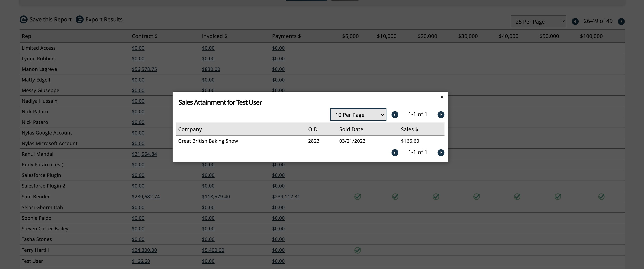Open Test User's $166.60 contract link
Viewport: 644px width, 269px height.
(x=141, y=261)
